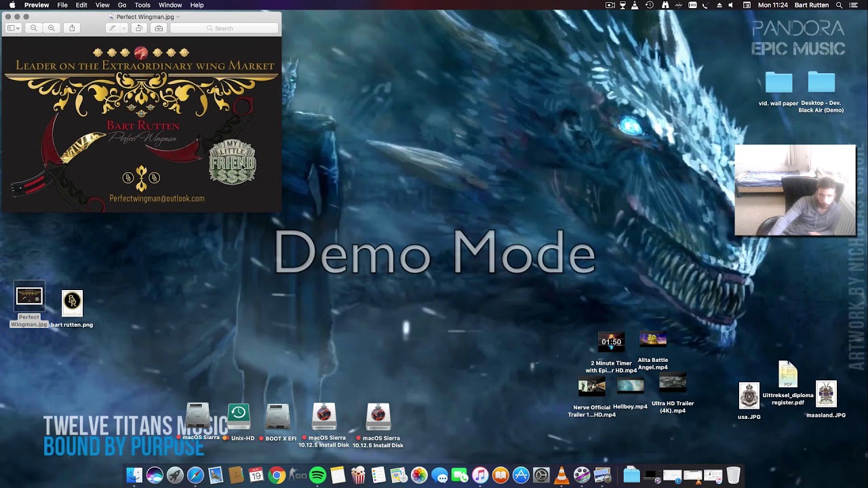The image size is (868, 488).
Task: Activate the Highlight pen tool in Preview
Action: pos(113,28)
